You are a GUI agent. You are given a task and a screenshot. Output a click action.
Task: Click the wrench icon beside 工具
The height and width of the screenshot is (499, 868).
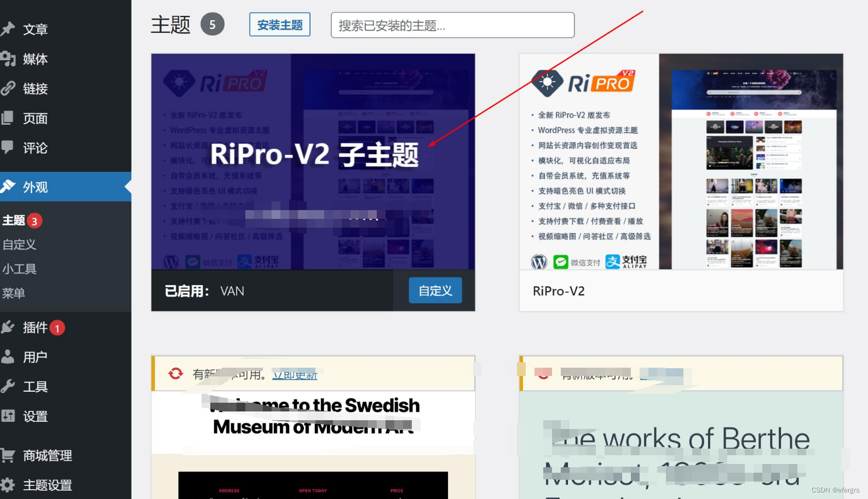click(8, 386)
